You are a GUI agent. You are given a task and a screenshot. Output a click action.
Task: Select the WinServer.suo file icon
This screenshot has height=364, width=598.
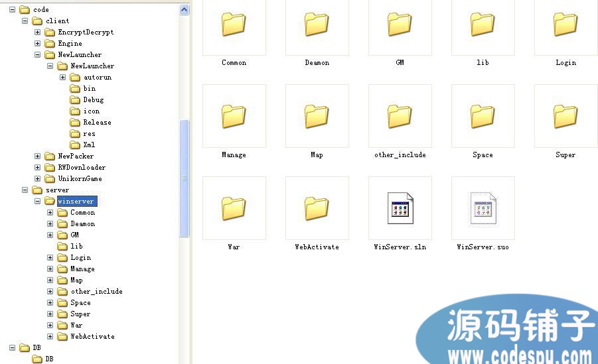pyautogui.click(x=483, y=208)
